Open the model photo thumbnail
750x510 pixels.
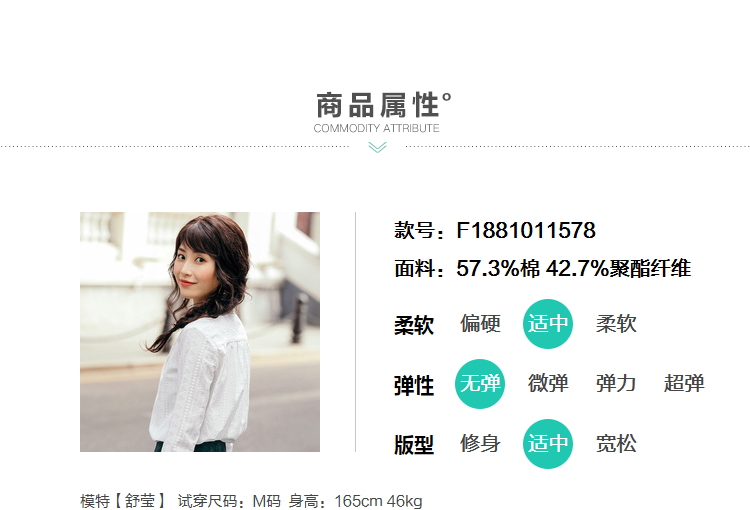click(x=200, y=332)
